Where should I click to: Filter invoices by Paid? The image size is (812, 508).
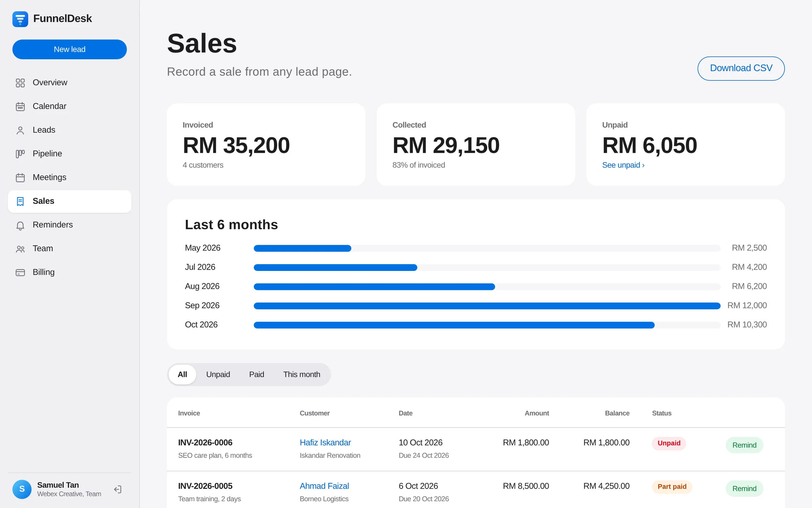pos(256,375)
